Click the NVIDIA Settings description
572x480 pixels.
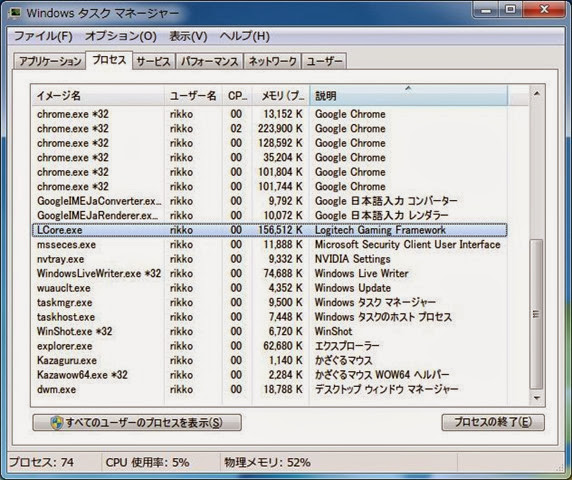tap(352, 259)
